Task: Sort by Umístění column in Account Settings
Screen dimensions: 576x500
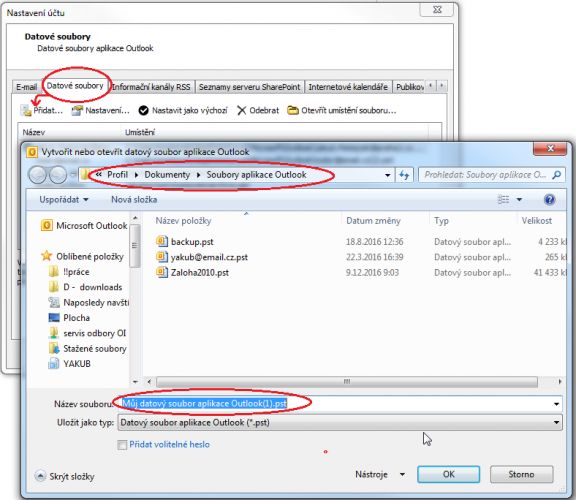Action: click(x=140, y=132)
